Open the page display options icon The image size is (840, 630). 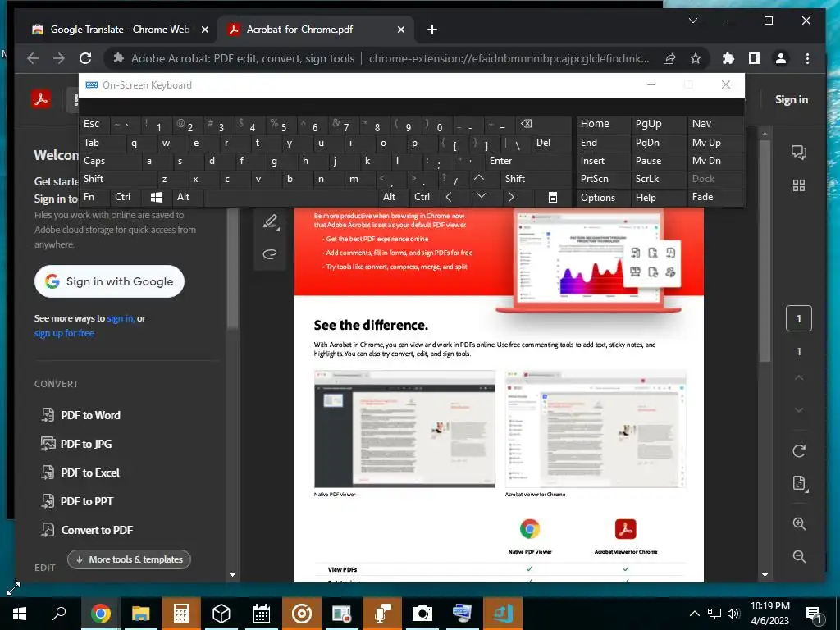click(800, 482)
